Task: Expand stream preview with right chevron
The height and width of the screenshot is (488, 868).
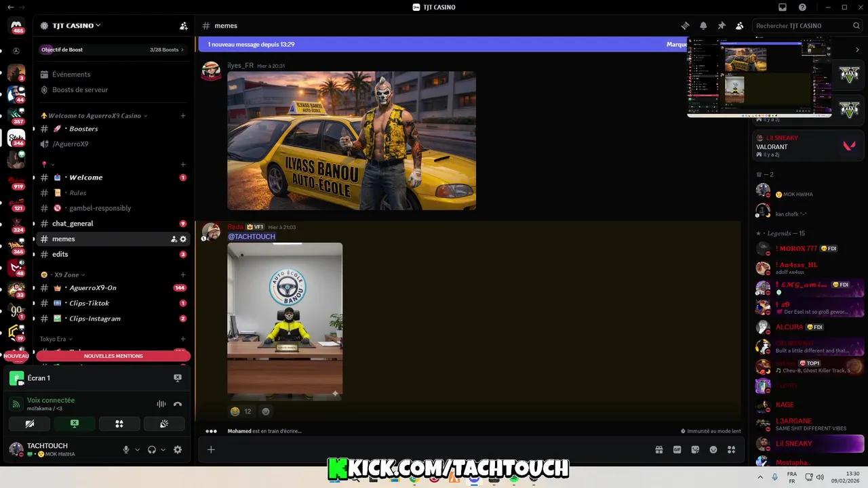Action: (857, 49)
